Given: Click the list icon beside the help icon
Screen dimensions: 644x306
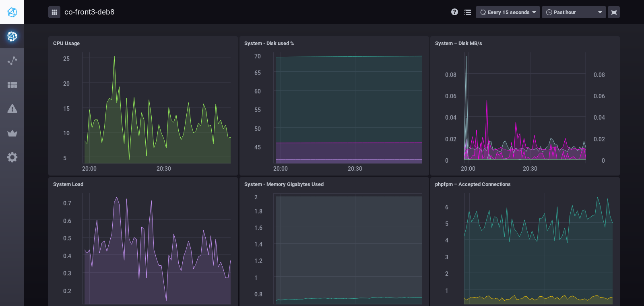Looking at the screenshot, I should 467,12.
